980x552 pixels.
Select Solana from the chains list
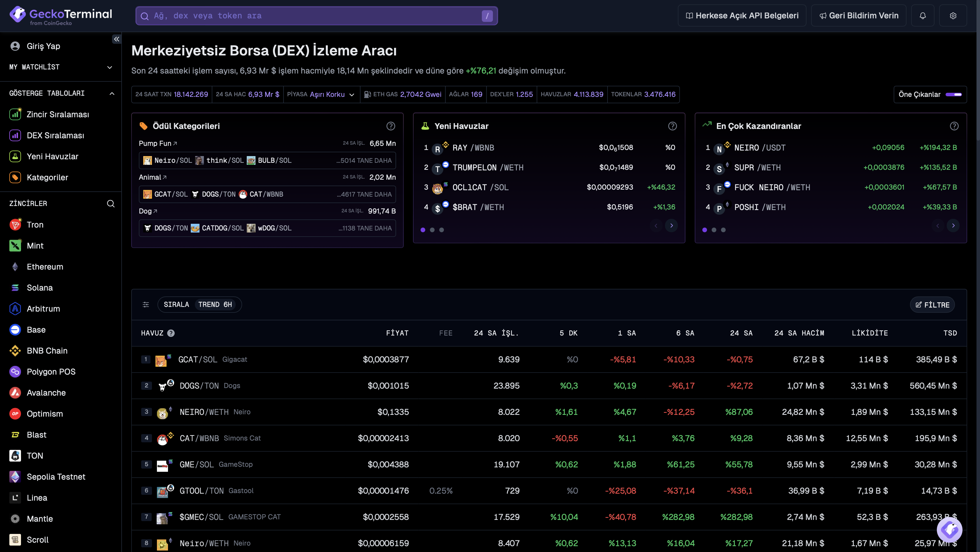[x=40, y=288]
